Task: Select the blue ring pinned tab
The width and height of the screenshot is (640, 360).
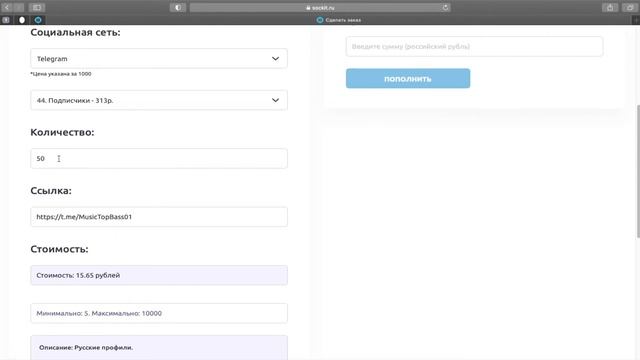Action: tap(38, 20)
